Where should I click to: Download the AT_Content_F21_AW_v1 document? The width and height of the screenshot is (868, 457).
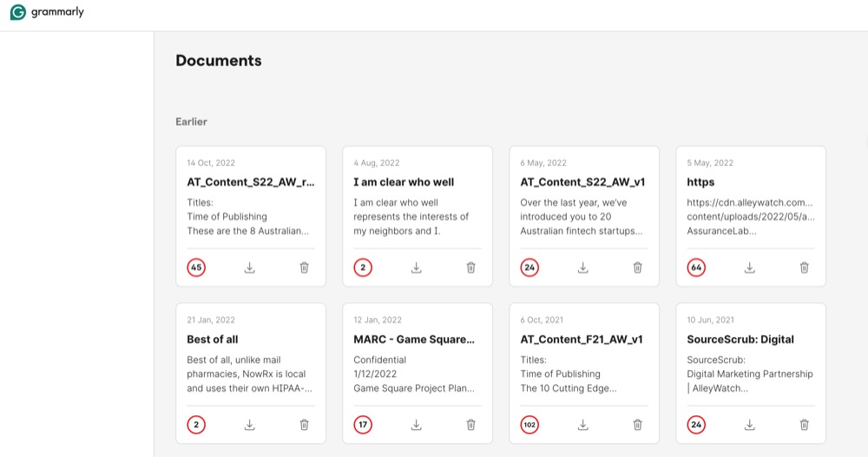tap(583, 425)
